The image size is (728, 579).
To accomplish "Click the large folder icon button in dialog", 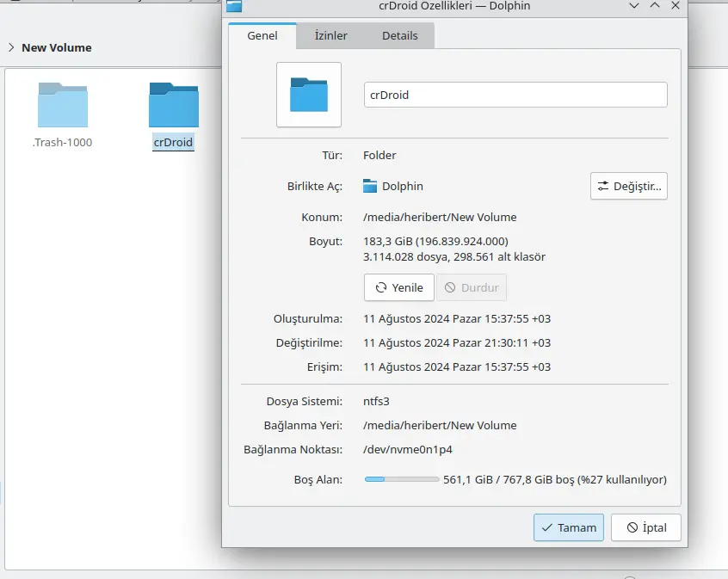I will pos(309,95).
